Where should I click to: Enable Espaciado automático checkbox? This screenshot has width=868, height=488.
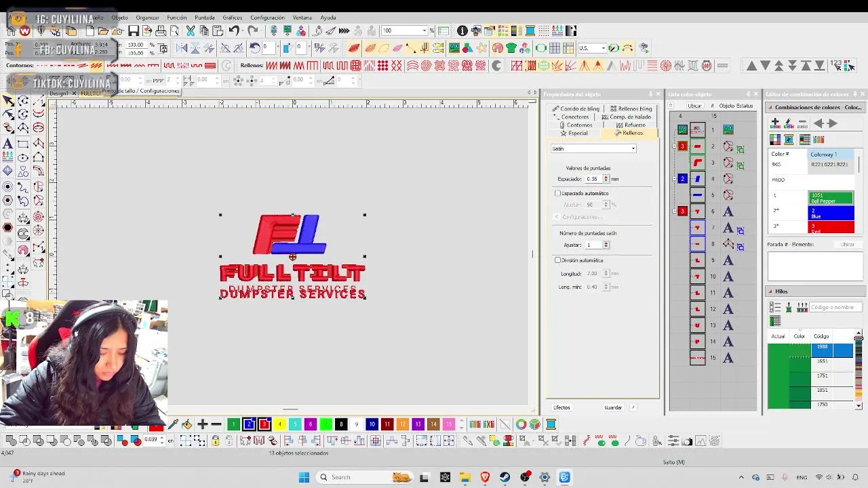pos(558,194)
